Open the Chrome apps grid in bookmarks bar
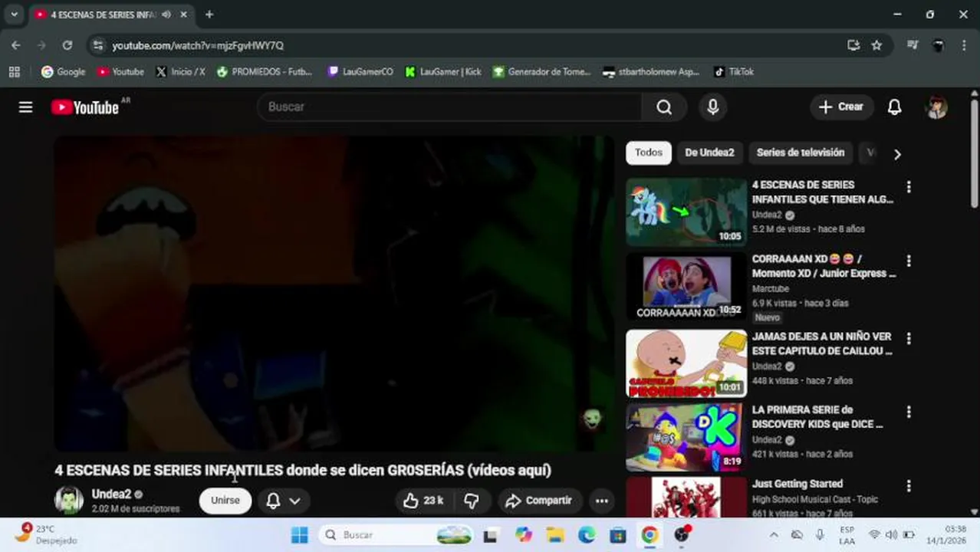Screen dimensions: 980x552 [14, 71]
